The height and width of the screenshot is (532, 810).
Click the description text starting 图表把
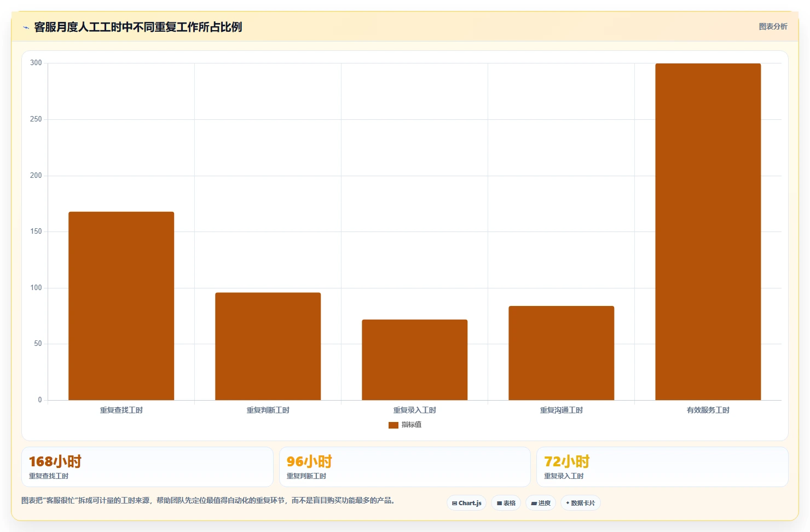click(208, 500)
